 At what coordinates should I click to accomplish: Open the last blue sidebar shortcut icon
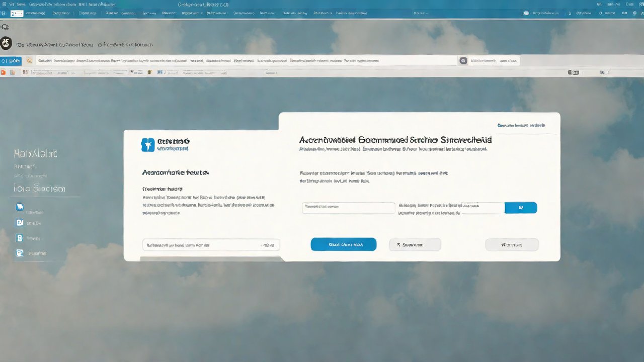click(20, 253)
